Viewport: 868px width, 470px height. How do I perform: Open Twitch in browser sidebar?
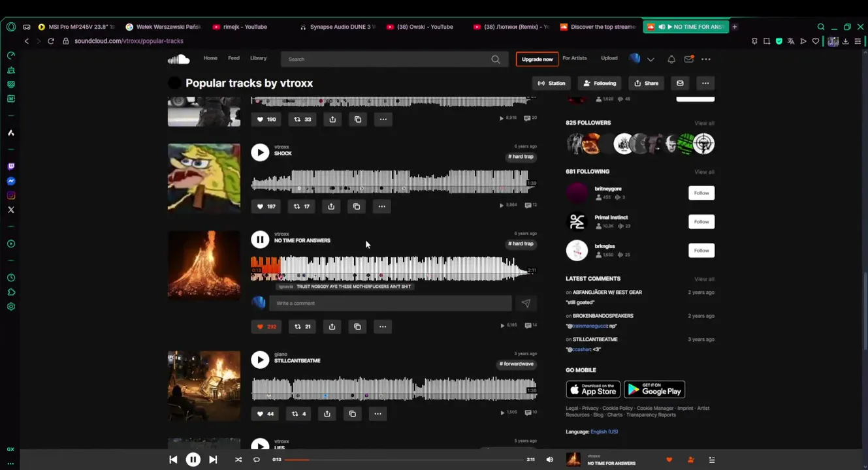coord(11,166)
